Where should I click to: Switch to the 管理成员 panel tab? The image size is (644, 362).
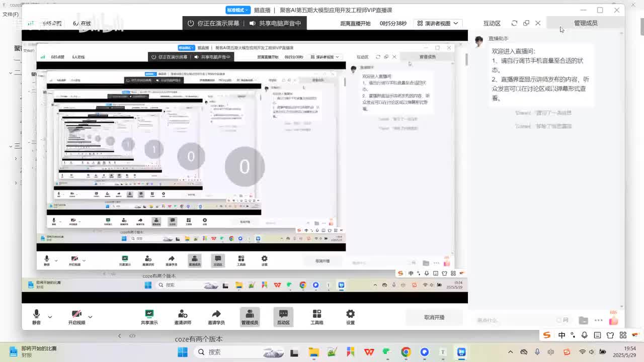(586, 23)
